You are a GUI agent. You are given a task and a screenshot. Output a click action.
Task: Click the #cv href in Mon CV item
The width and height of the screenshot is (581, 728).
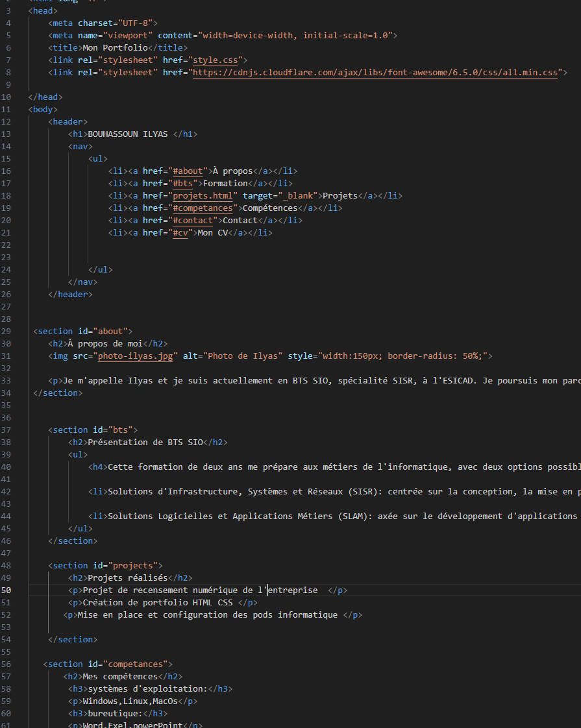click(180, 233)
